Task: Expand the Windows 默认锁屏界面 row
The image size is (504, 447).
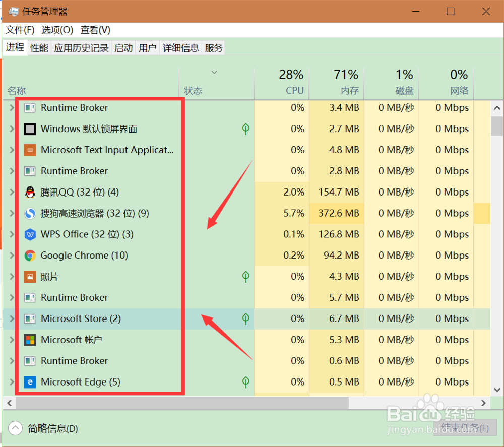Action: (x=12, y=129)
